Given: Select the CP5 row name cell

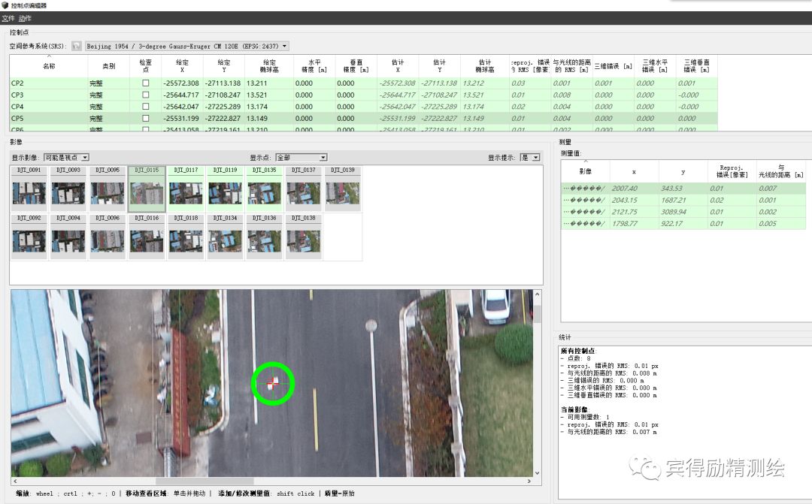Looking at the screenshot, I should (49, 119).
